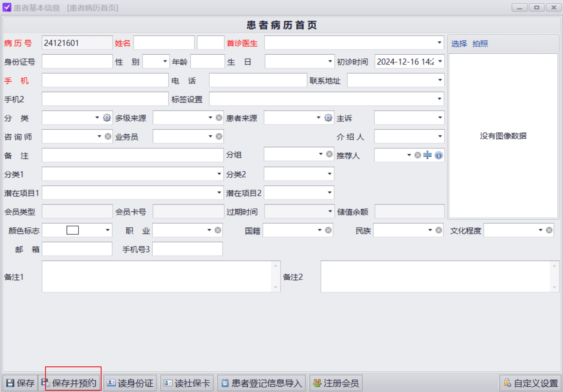Click the 邮箱 input field
563x392 pixels.
pos(77,249)
